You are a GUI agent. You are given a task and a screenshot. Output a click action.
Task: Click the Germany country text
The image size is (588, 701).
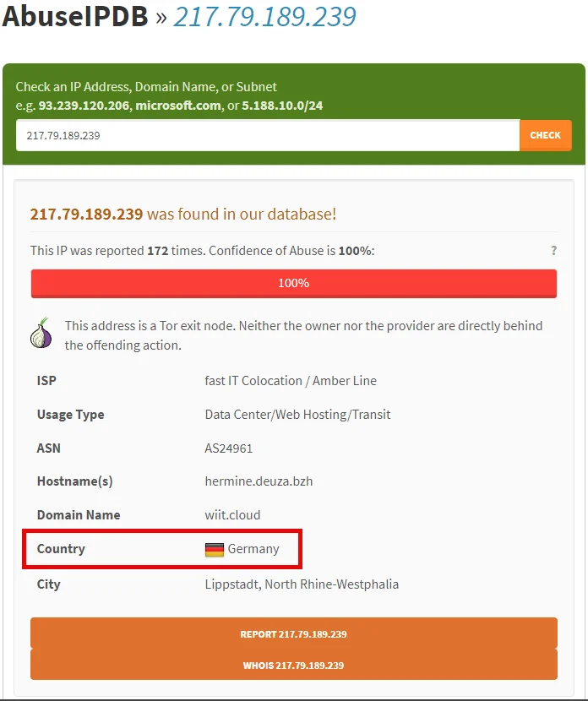point(253,549)
